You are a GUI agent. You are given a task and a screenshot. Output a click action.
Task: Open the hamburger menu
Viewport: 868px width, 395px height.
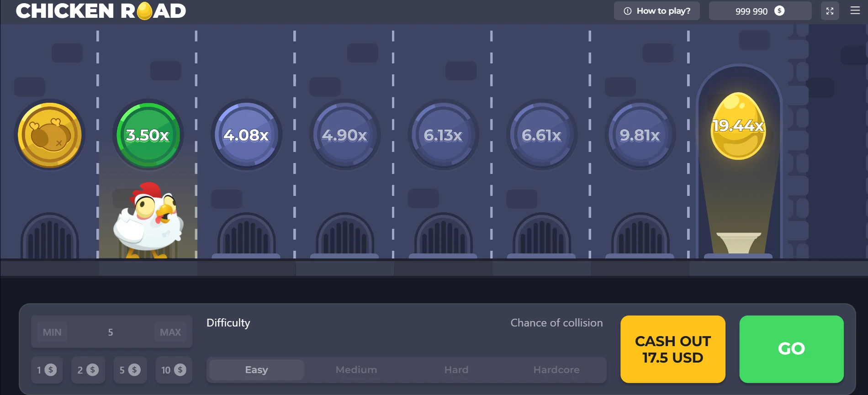[855, 11]
